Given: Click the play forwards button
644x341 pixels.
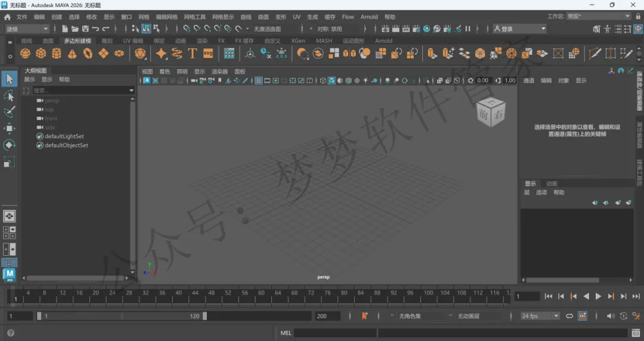Looking at the screenshot, I should tap(599, 296).
